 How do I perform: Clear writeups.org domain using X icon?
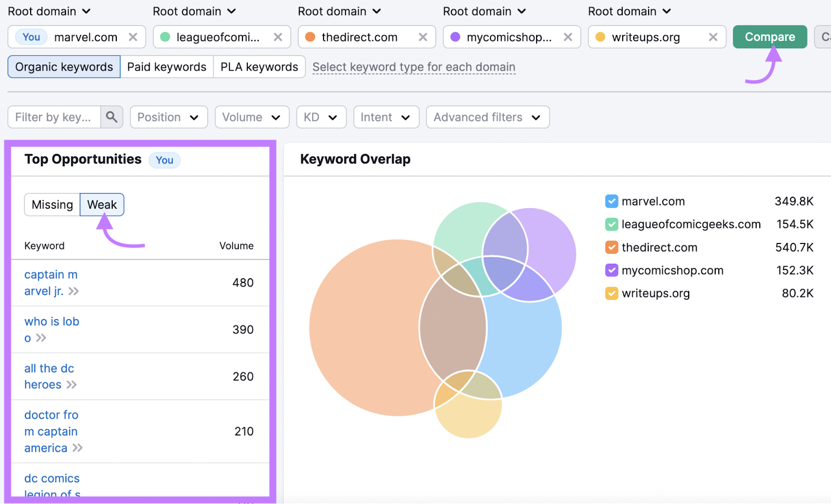[713, 37]
